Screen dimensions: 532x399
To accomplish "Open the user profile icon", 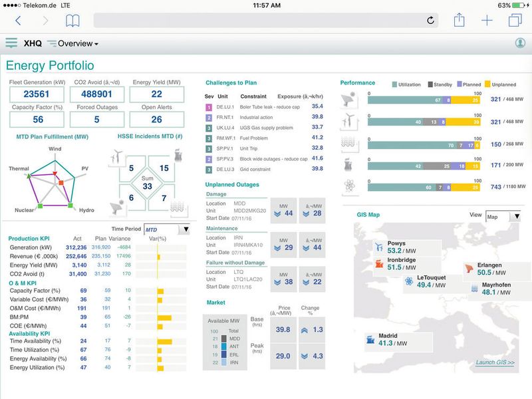I will pos(520,43).
